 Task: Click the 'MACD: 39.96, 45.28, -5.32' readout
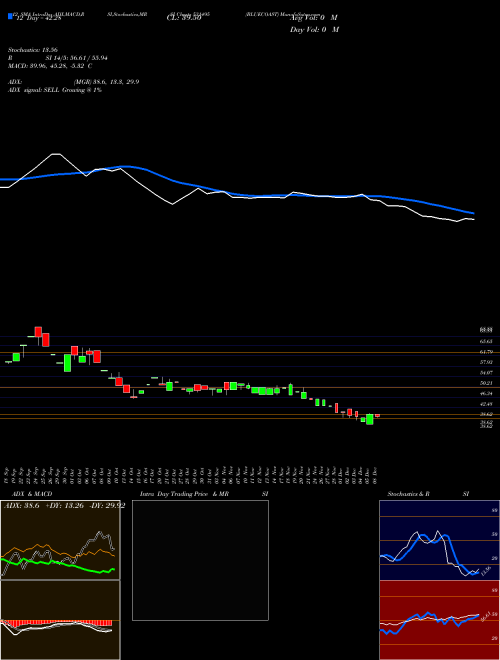point(47,66)
